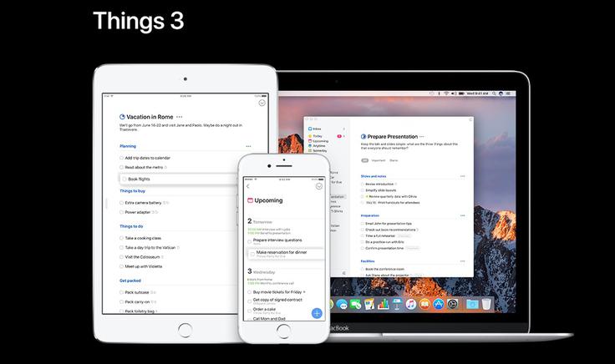Click the Slides and notes heading
This screenshot has height=364, width=615.
374,176
